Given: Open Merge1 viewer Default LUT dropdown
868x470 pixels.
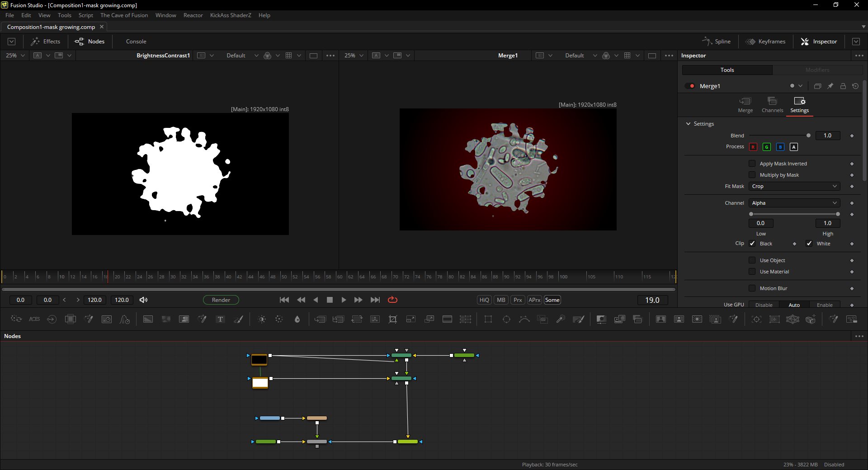Looking at the screenshot, I should click(x=581, y=56).
